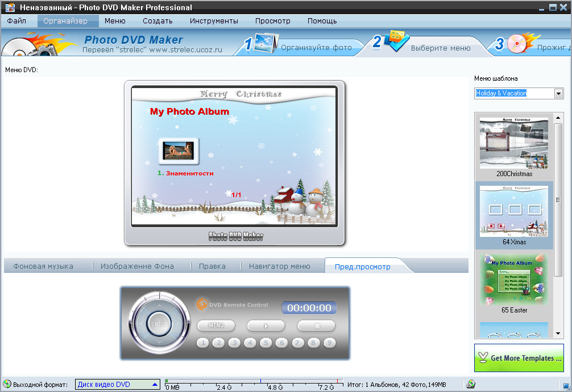This screenshot has width=572, height=392.
Task: Click number 4 on DVD remote
Action: (250, 343)
